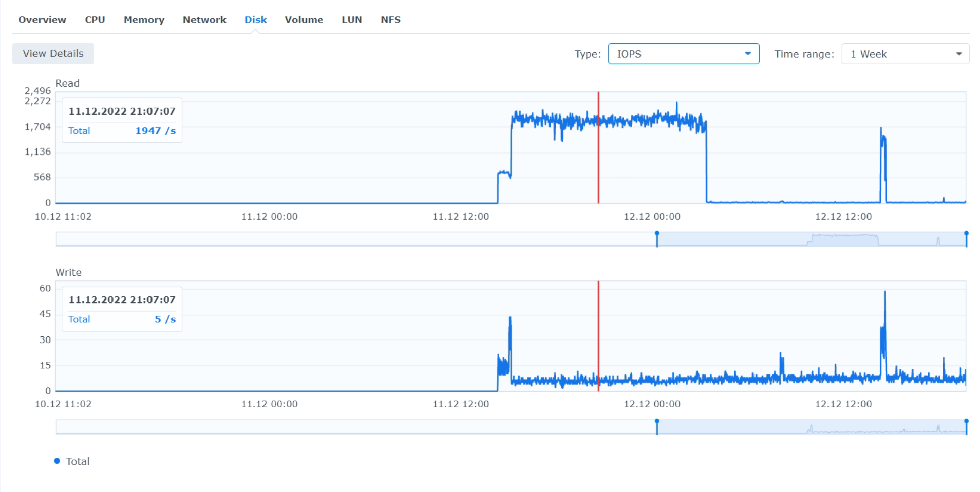Click the Write chart 11.12 12:00 axis label

coord(461,404)
